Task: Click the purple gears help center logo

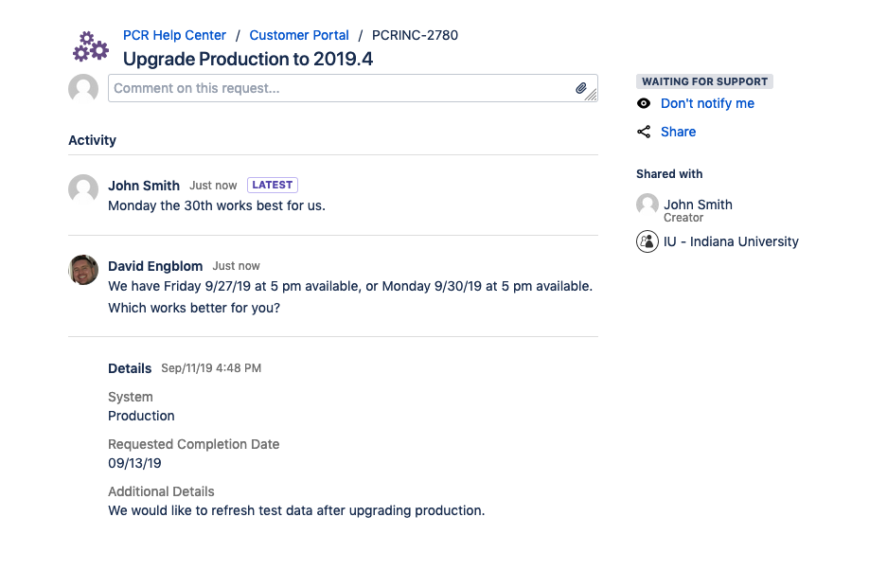Action: click(91, 46)
